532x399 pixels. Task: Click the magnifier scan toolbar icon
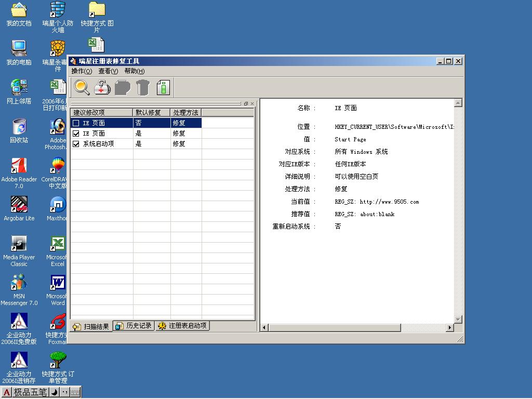coord(82,87)
